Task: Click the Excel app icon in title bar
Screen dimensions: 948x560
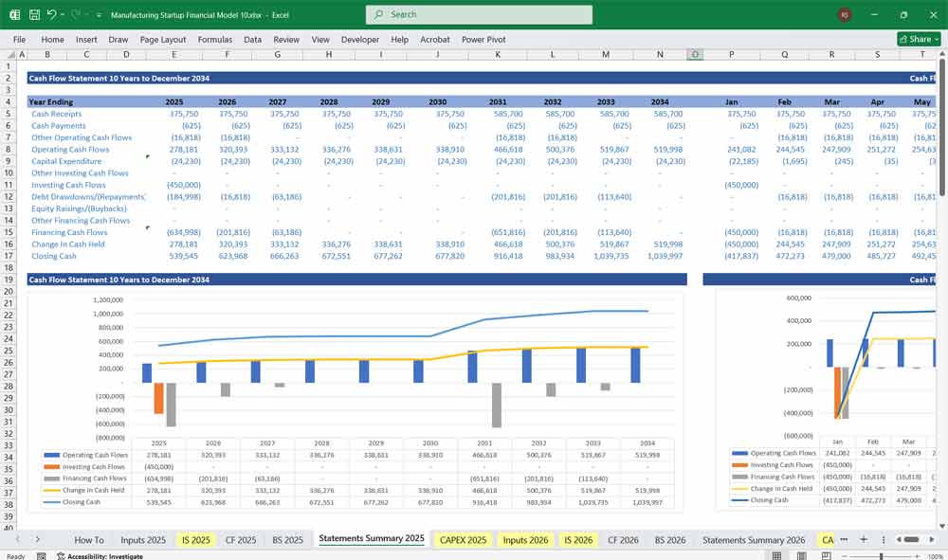Action: click(x=14, y=14)
